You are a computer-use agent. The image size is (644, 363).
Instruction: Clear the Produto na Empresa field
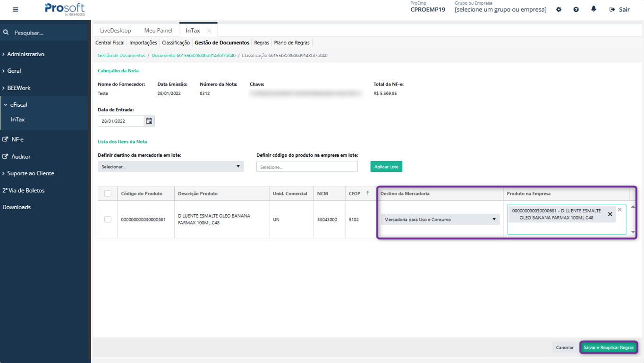coord(619,210)
